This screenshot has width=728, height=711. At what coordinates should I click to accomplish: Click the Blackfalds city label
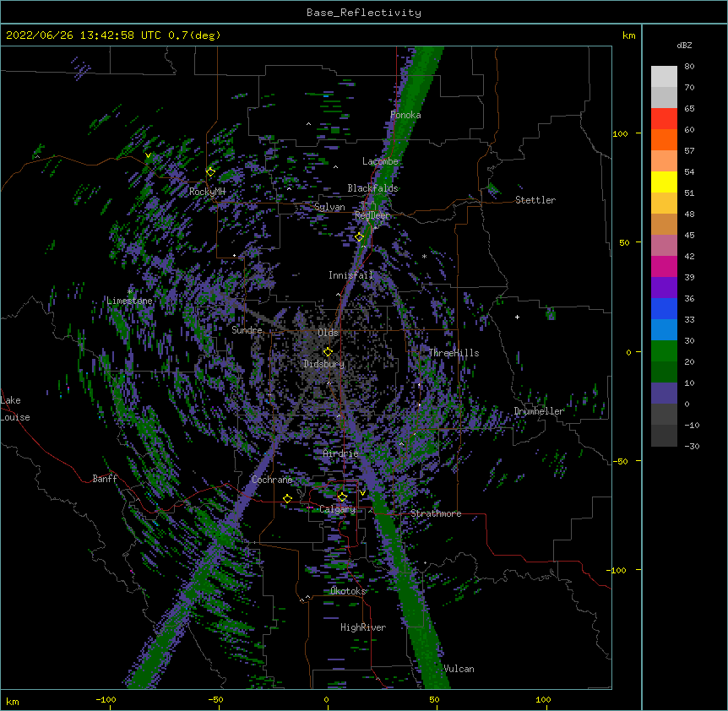372,188
